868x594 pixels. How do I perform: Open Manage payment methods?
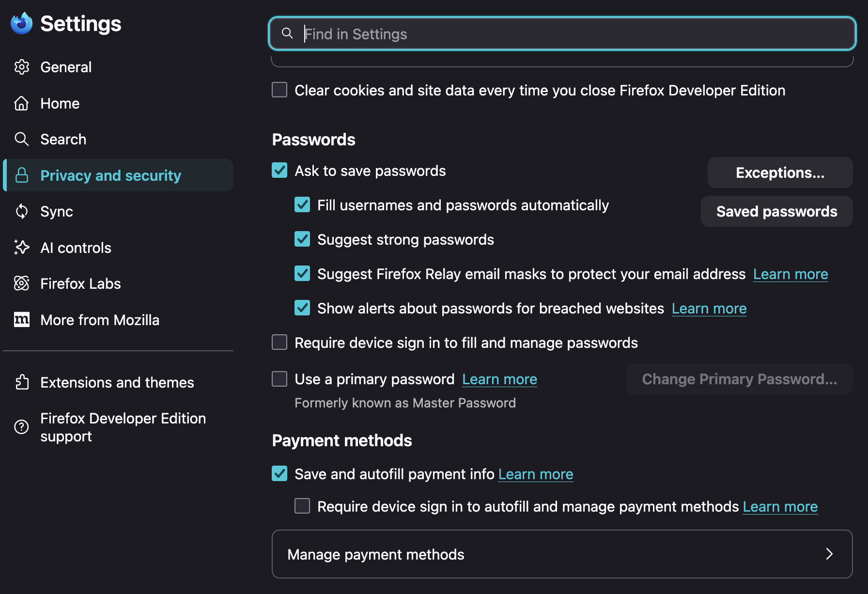(x=562, y=554)
